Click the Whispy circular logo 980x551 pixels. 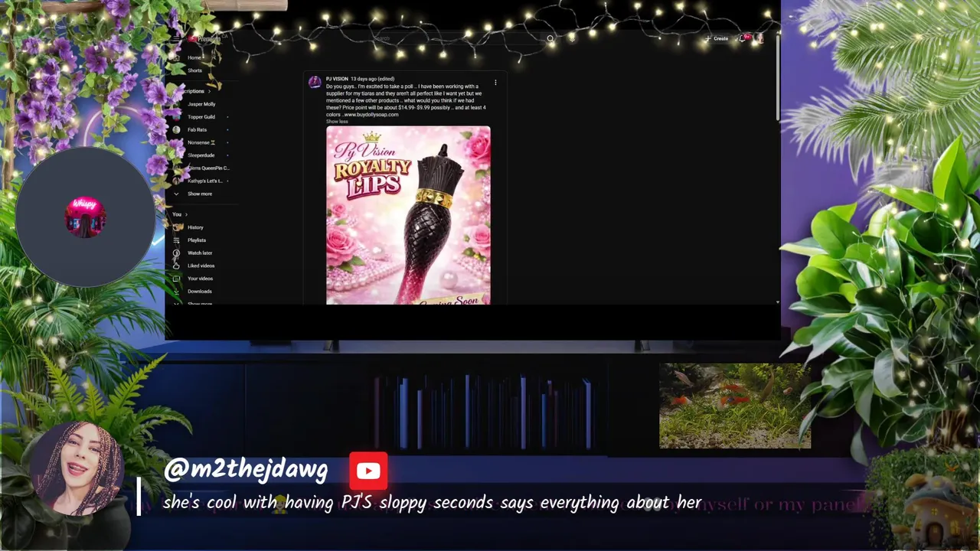[85, 217]
